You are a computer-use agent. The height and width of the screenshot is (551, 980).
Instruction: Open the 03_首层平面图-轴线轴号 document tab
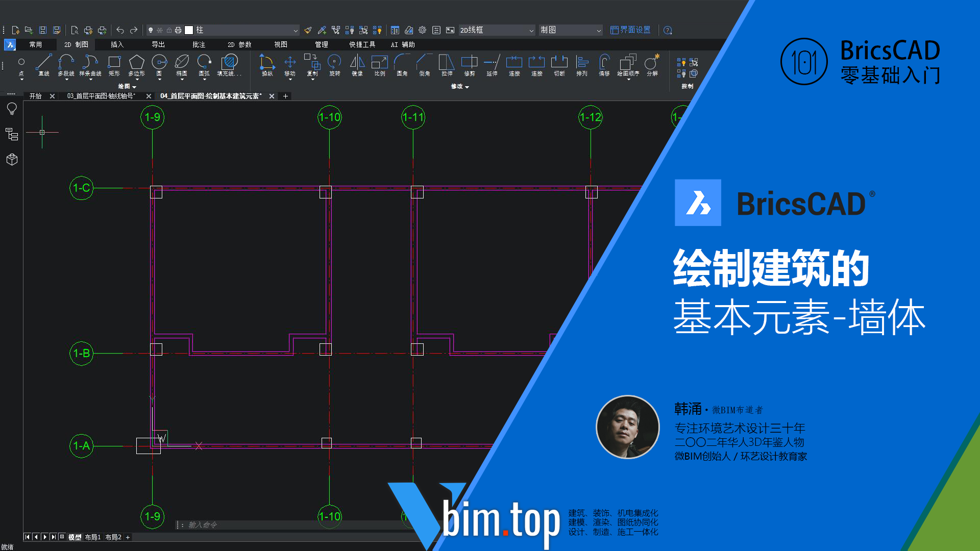pos(101,96)
